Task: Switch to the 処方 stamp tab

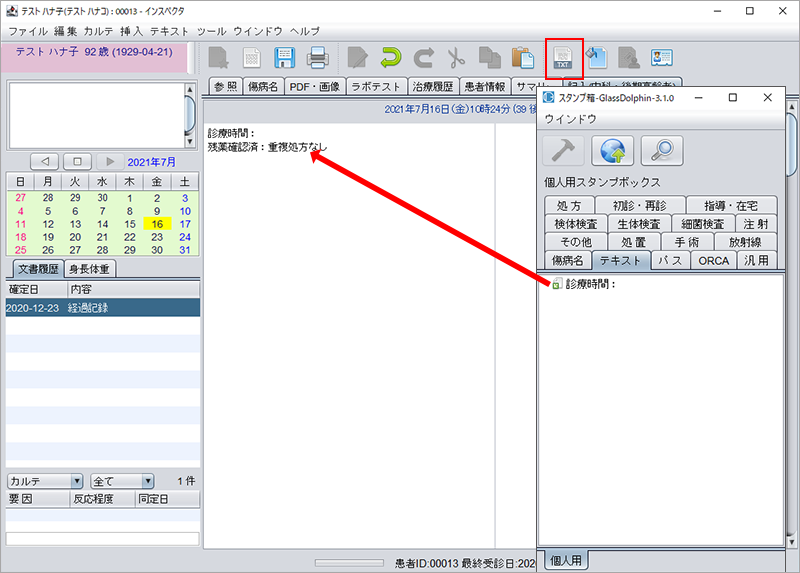Action: point(562,205)
